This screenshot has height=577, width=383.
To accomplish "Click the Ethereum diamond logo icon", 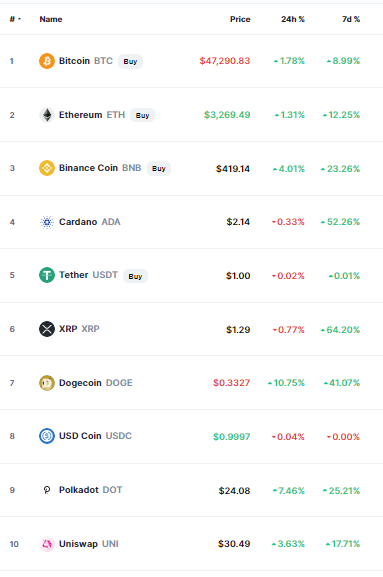I will point(47,115).
